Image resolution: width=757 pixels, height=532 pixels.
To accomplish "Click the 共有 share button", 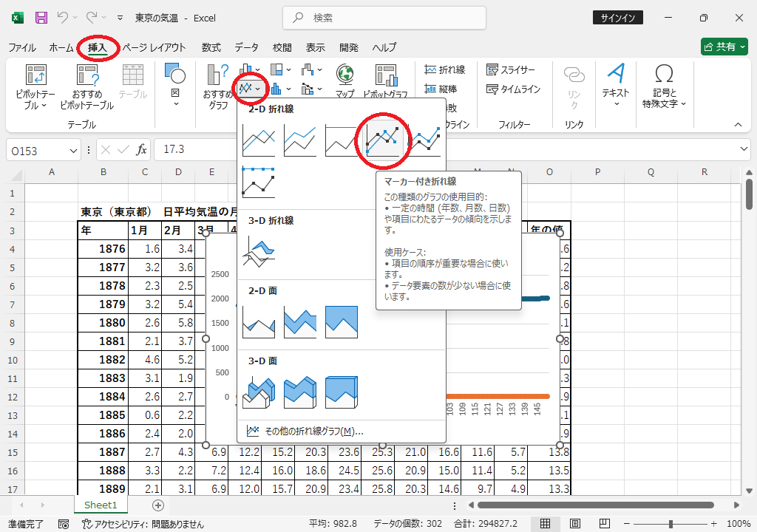I will point(724,47).
